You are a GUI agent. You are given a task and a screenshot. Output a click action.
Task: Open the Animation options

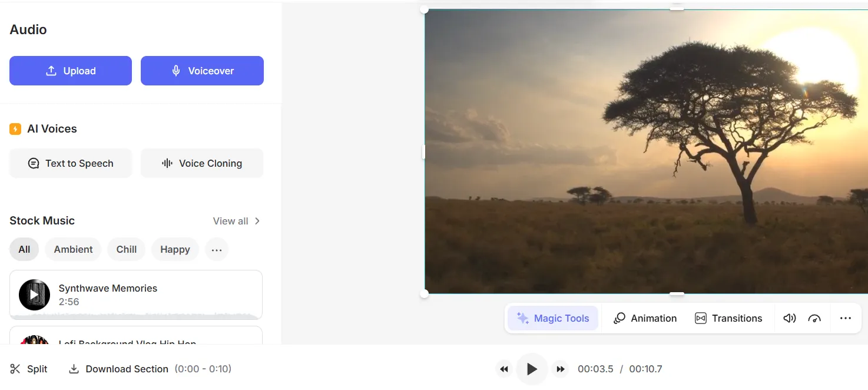tap(645, 318)
